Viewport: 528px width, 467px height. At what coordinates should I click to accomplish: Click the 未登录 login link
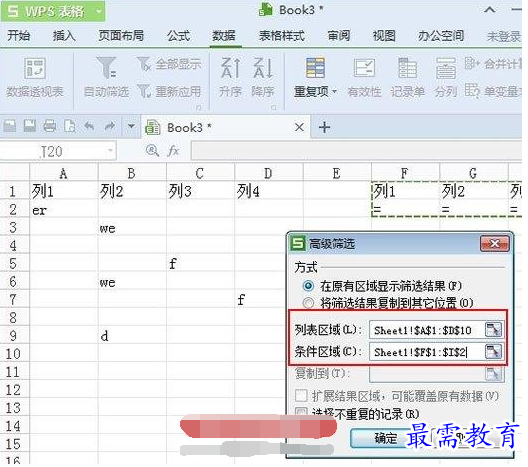pos(504,36)
